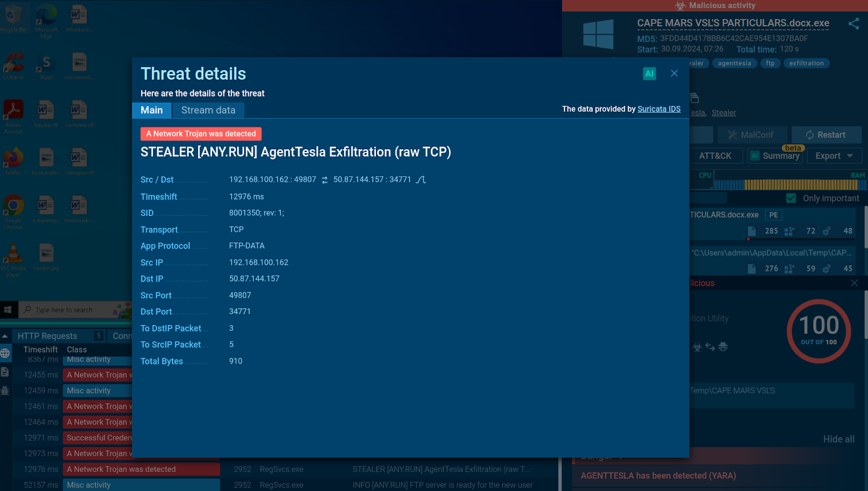Click the MalConf button

tap(752, 135)
